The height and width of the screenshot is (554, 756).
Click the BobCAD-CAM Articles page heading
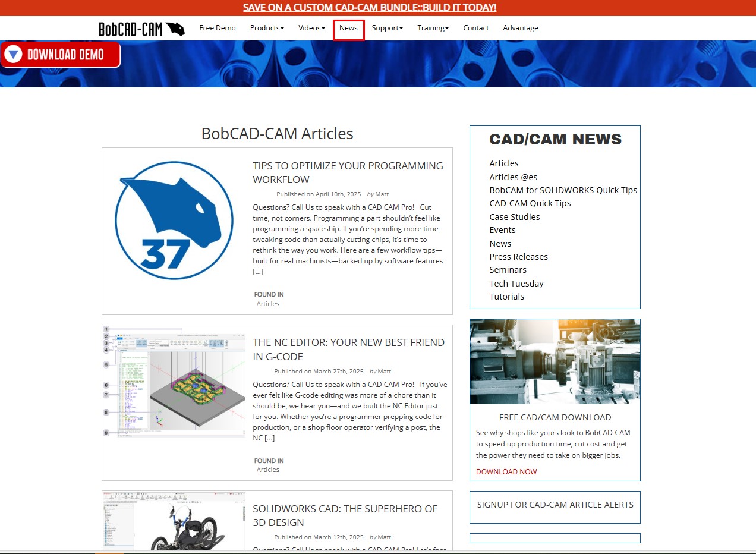(x=278, y=133)
